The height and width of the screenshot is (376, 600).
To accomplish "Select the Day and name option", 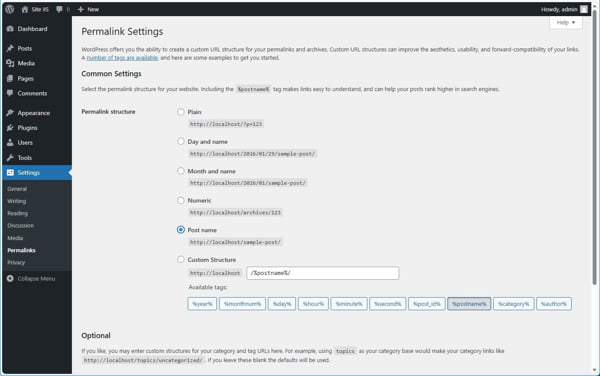I will (181, 141).
